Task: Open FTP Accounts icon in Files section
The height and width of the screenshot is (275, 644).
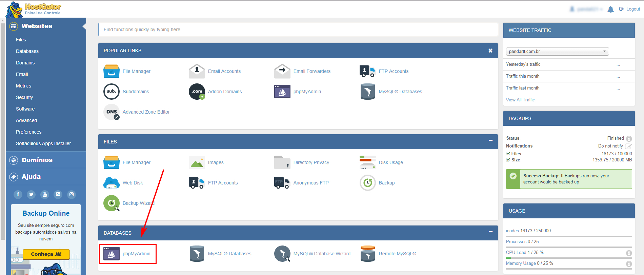Action: point(197,183)
